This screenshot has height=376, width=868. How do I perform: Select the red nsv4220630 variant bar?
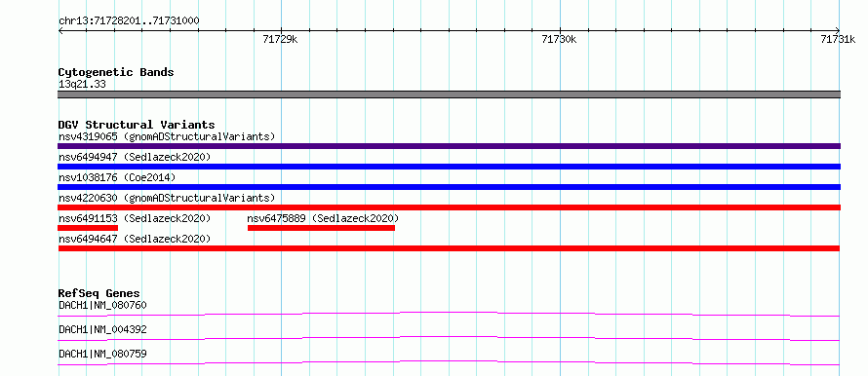449,207
